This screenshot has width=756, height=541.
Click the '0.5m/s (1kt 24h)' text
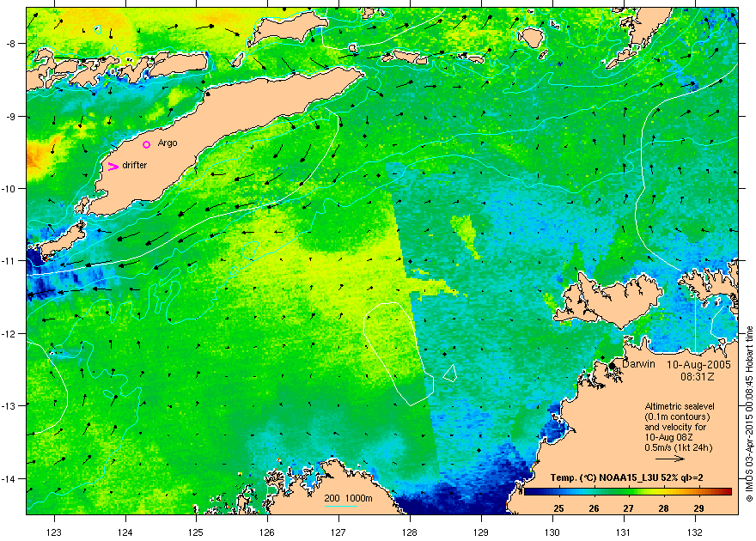(x=679, y=447)
